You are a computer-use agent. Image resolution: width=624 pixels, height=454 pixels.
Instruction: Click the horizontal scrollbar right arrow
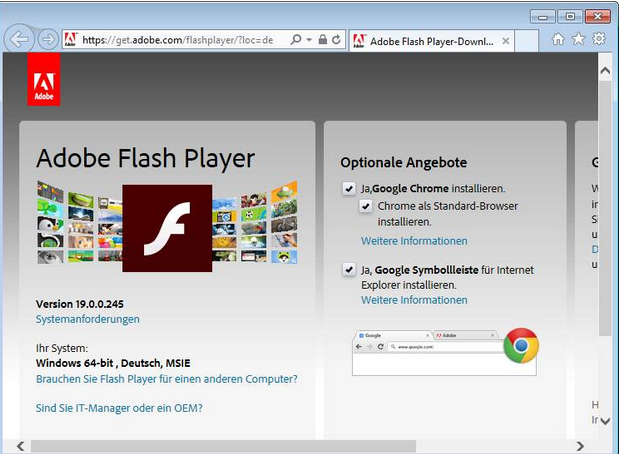tap(581, 446)
